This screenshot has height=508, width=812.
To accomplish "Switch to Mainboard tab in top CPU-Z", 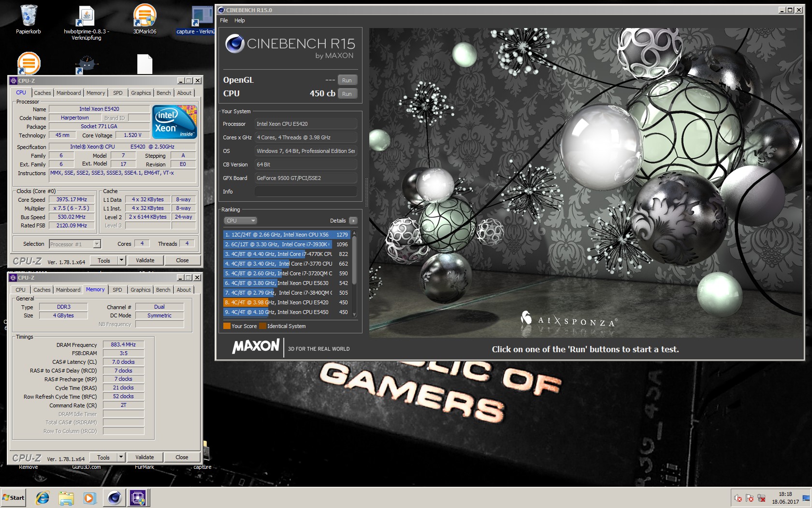I will [69, 93].
